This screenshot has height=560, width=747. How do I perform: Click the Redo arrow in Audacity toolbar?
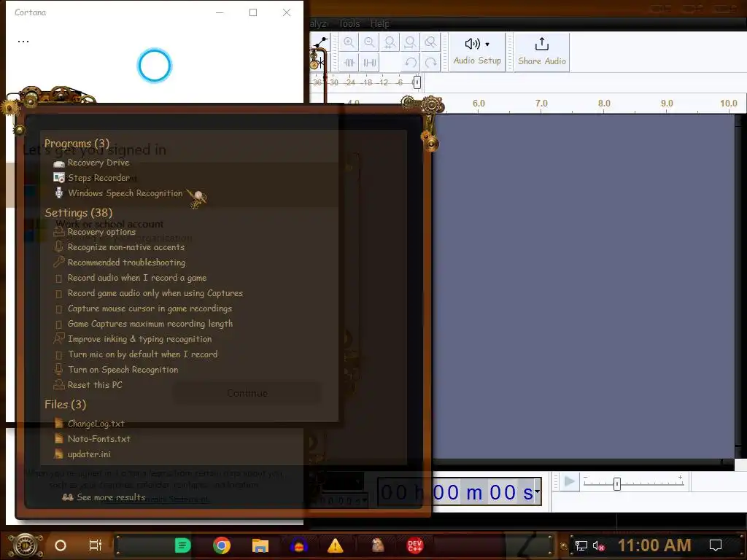(430, 63)
